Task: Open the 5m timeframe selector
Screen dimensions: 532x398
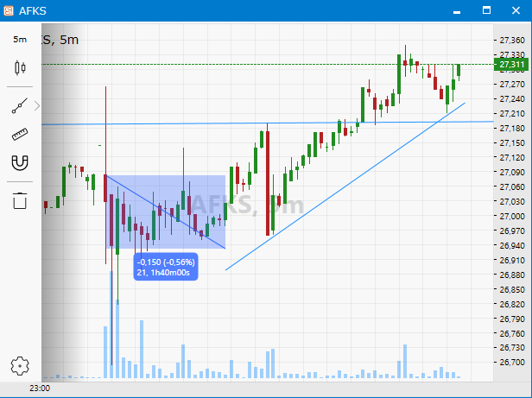Action: (20, 40)
